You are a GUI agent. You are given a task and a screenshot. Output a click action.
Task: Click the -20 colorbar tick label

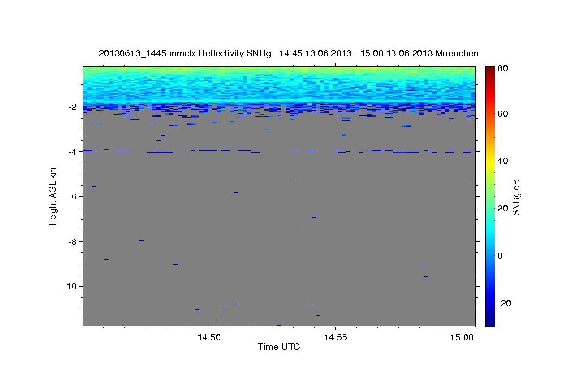505,303
